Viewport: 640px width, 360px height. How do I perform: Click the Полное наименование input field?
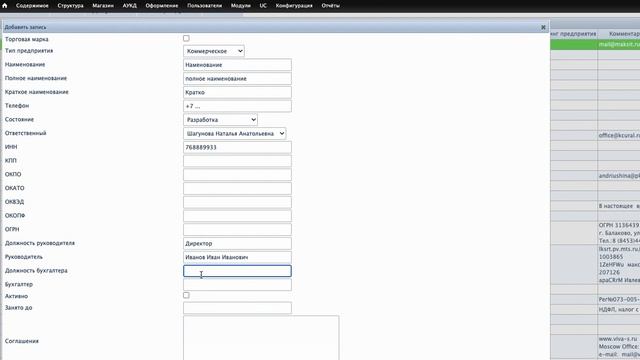[x=237, y=78]
